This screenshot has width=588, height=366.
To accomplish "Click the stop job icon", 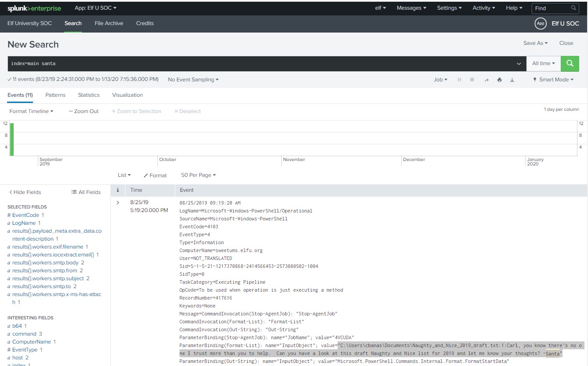I will point(472,80).
